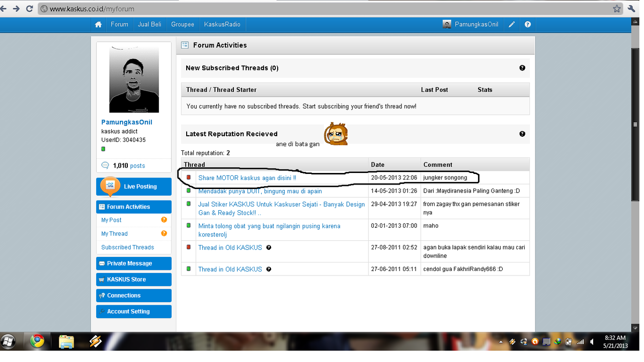Viewport: 644px width, 362px height.
Task: Click the first Thread in Old KASKUS info icon
Action: (x=269, y=247)
